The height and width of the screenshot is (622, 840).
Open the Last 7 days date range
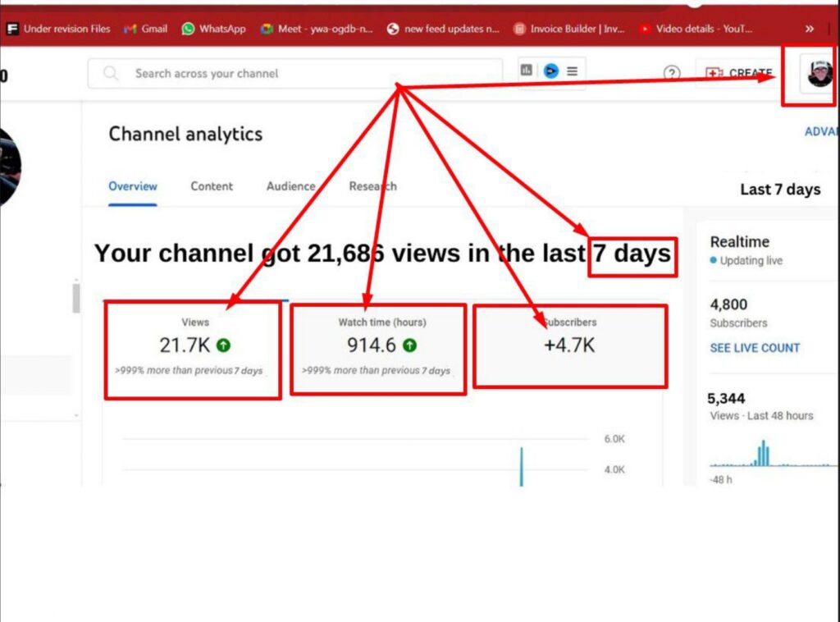(x=780, y=189)
